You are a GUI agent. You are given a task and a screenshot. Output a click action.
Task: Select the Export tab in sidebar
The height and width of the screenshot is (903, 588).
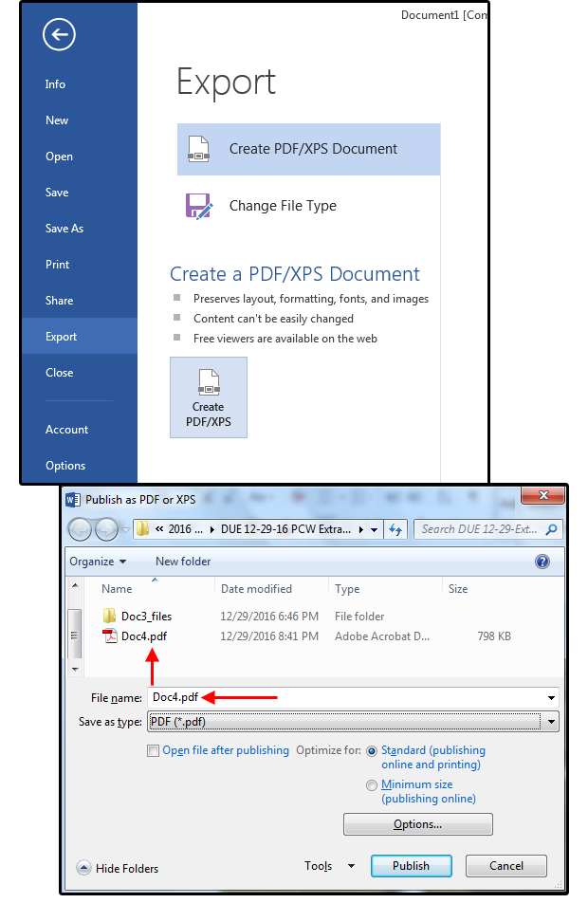click(80, 337)
